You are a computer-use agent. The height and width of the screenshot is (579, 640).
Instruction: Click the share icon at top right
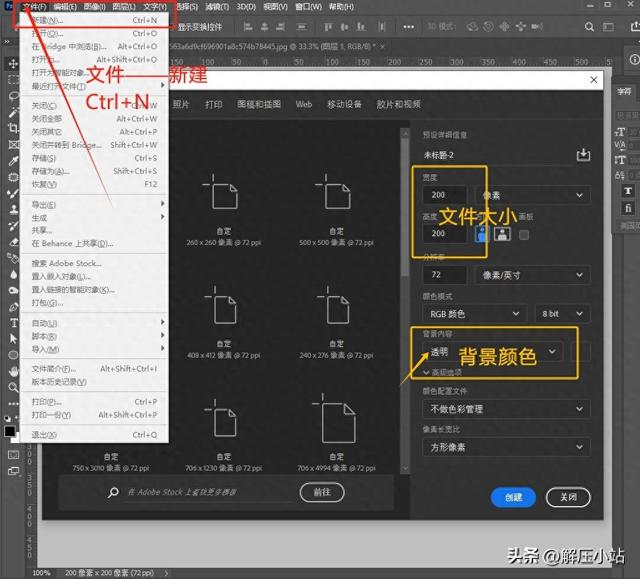click(x=635, y=27)
